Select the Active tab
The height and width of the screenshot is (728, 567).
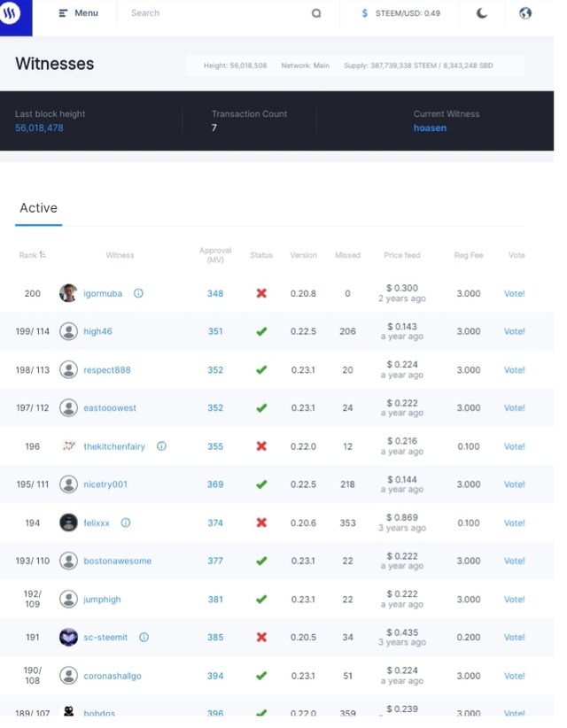click(39, 208)
